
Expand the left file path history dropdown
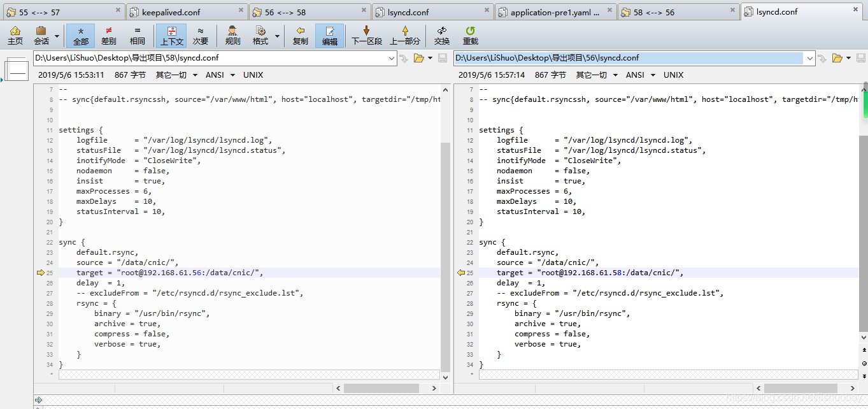coord(391,58)
